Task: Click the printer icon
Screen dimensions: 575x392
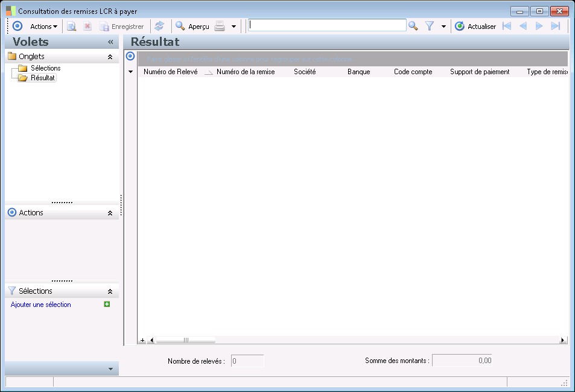Action: coord(219,27)
